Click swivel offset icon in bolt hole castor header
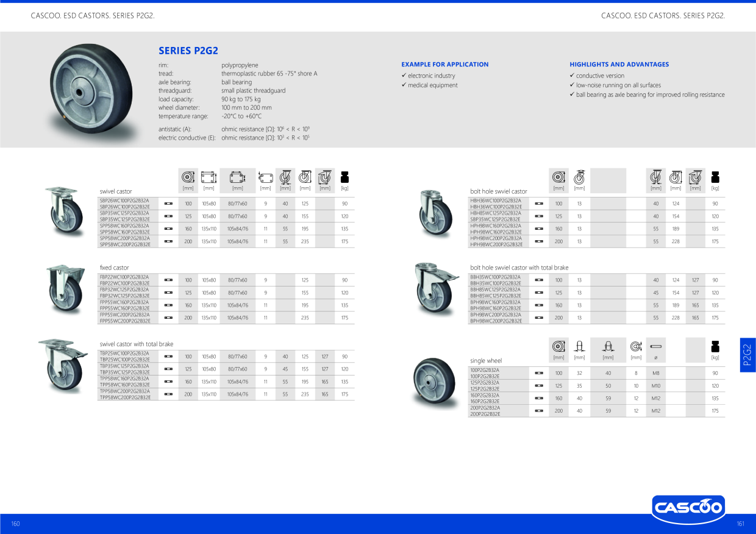 click(x=656, y=177)
